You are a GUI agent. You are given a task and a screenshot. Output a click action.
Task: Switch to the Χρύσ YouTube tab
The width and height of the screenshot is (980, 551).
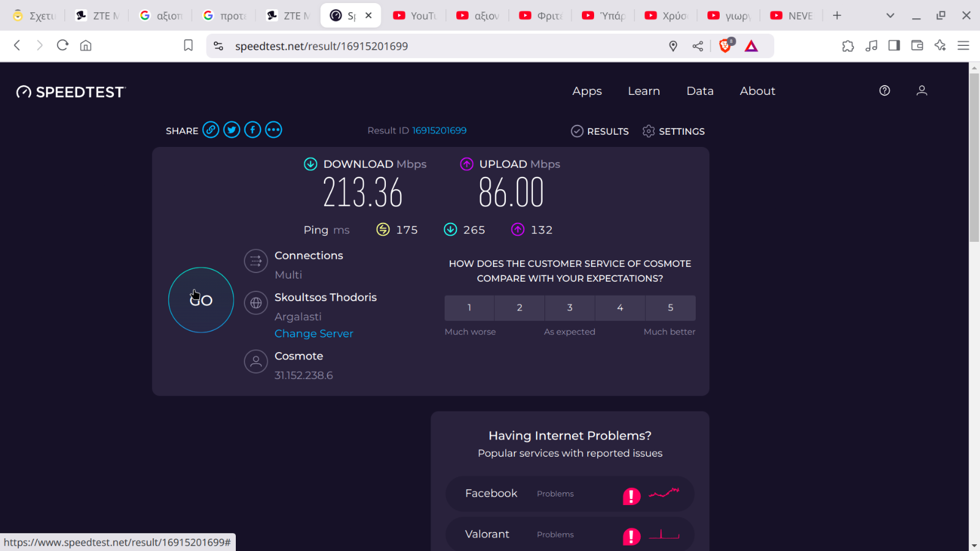pos(666,15)
